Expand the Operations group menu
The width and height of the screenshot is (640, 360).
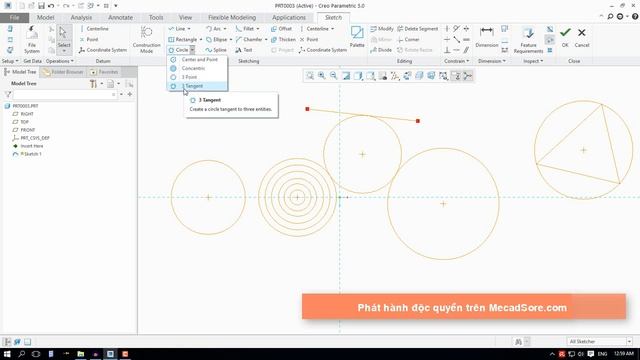click(60, 61)
